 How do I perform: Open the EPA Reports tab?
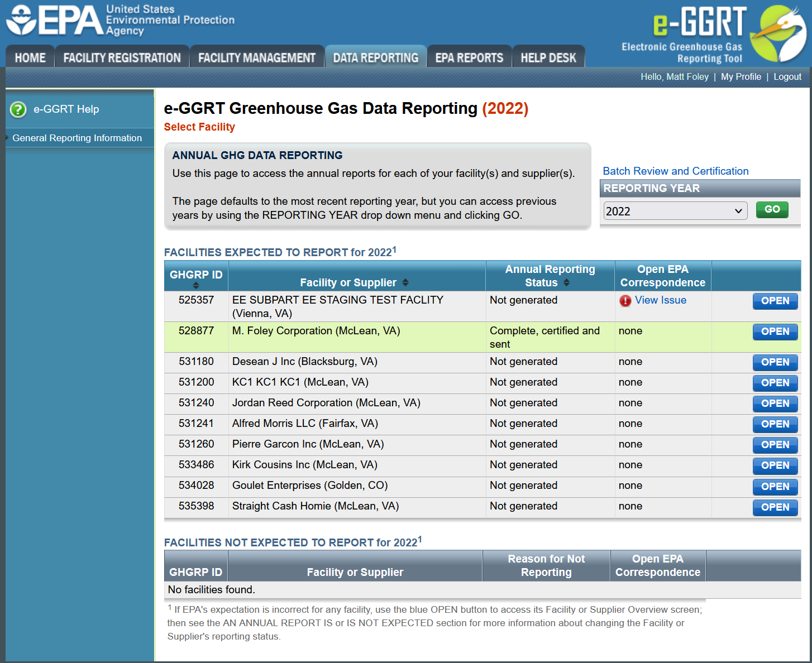[x=469, y=57]
